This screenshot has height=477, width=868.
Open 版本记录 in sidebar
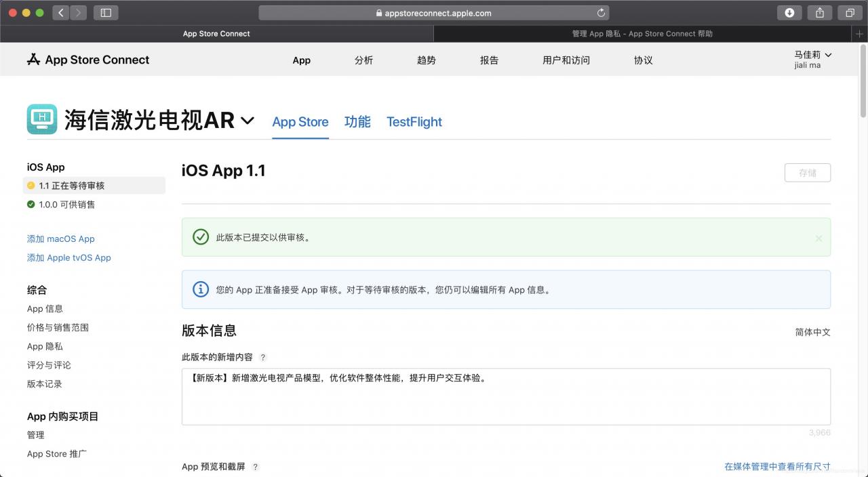[x=45, y=384]
